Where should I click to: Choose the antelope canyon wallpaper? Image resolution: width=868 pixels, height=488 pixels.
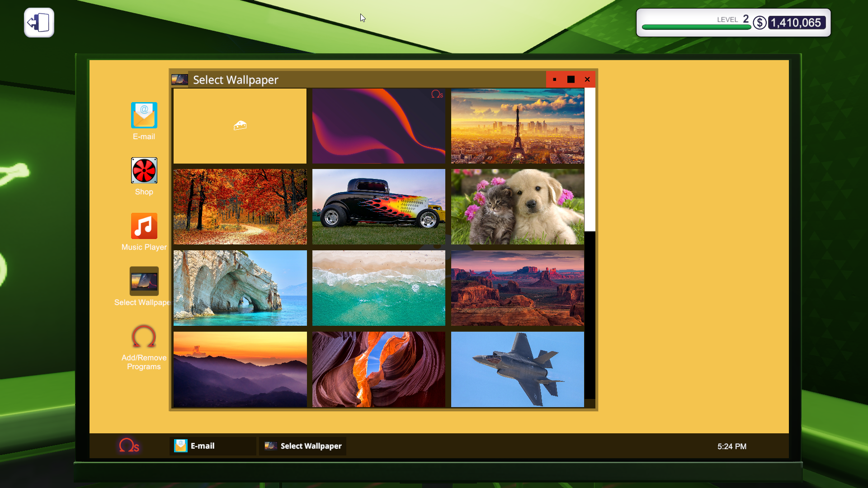click(x=378, y=370)
